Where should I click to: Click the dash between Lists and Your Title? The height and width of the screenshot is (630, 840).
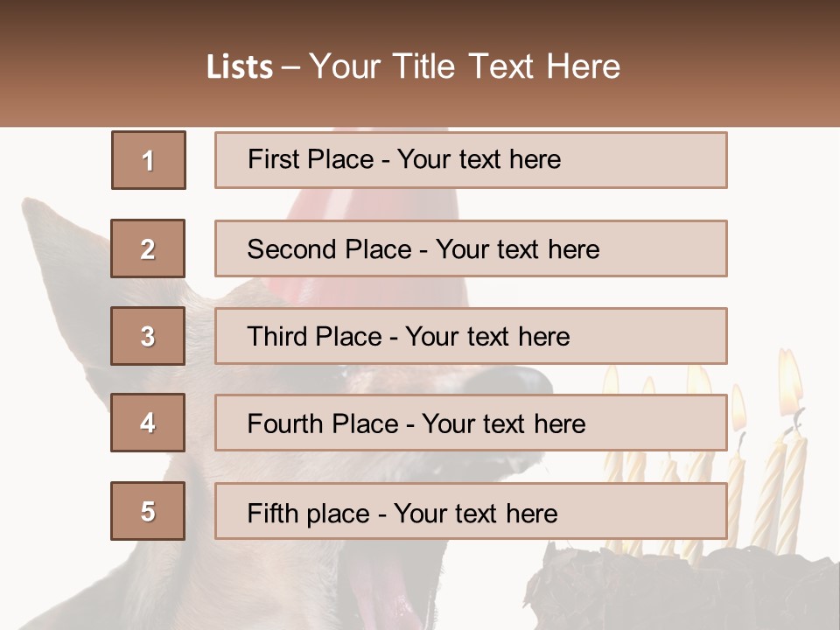[290, 66]
